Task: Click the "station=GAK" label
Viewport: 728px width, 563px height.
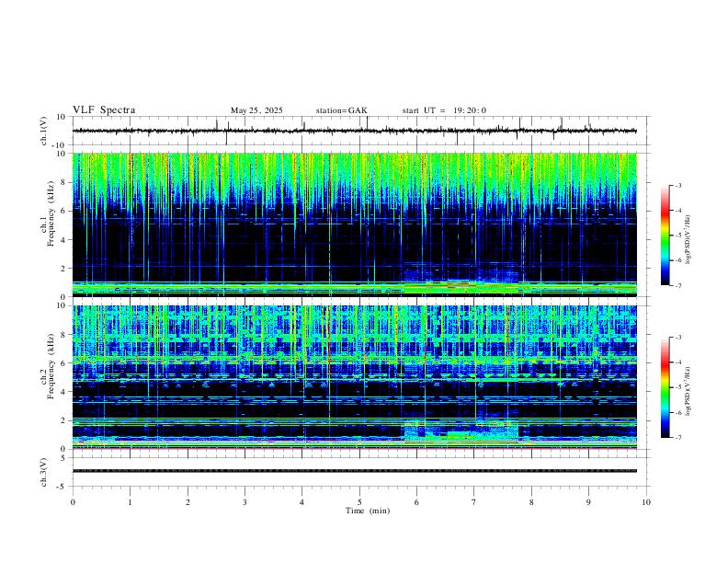Action: point(341,110)
